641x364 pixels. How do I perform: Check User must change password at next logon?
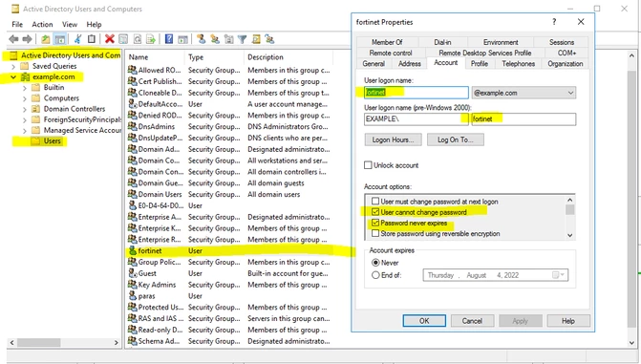375,202
